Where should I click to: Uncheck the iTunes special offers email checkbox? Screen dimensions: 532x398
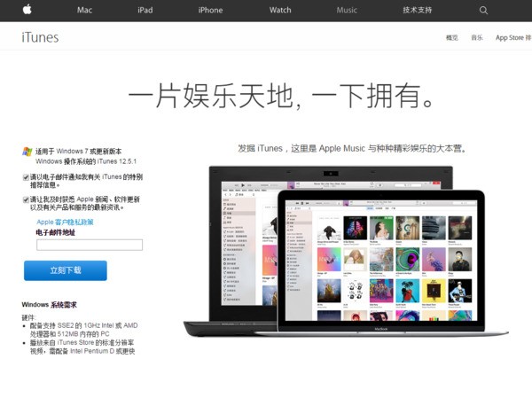[26, 177]
